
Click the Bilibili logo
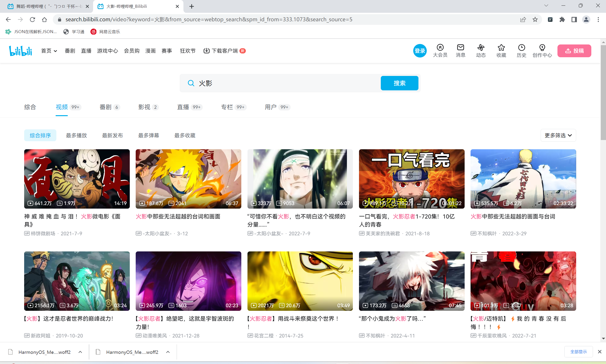[x=21, y=51]
